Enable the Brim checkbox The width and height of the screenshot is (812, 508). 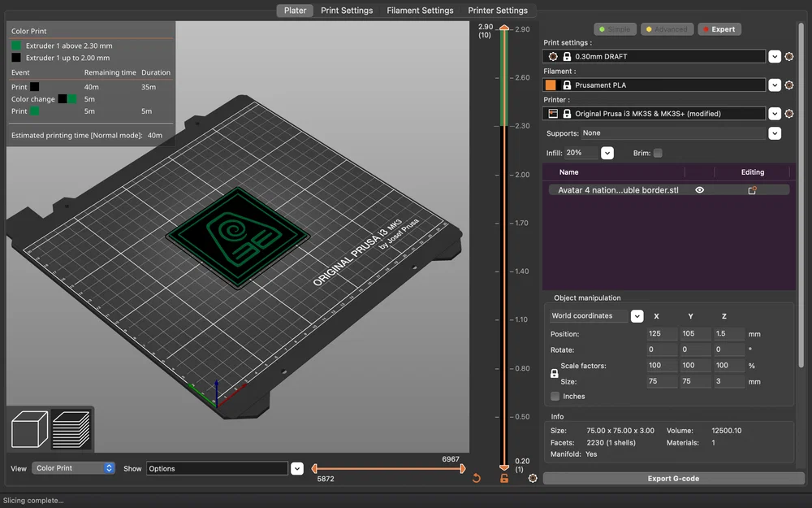pyautogui.click(x=658, y=153)
